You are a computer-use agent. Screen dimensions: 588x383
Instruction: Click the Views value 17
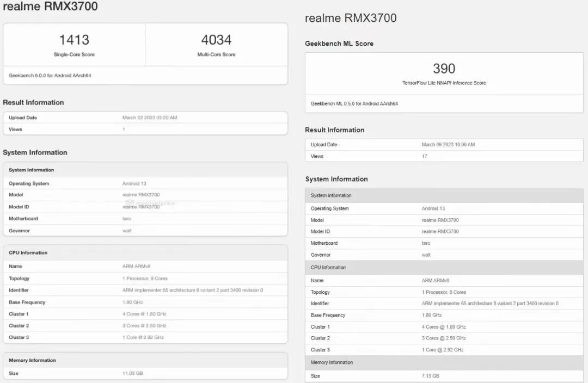425,156
